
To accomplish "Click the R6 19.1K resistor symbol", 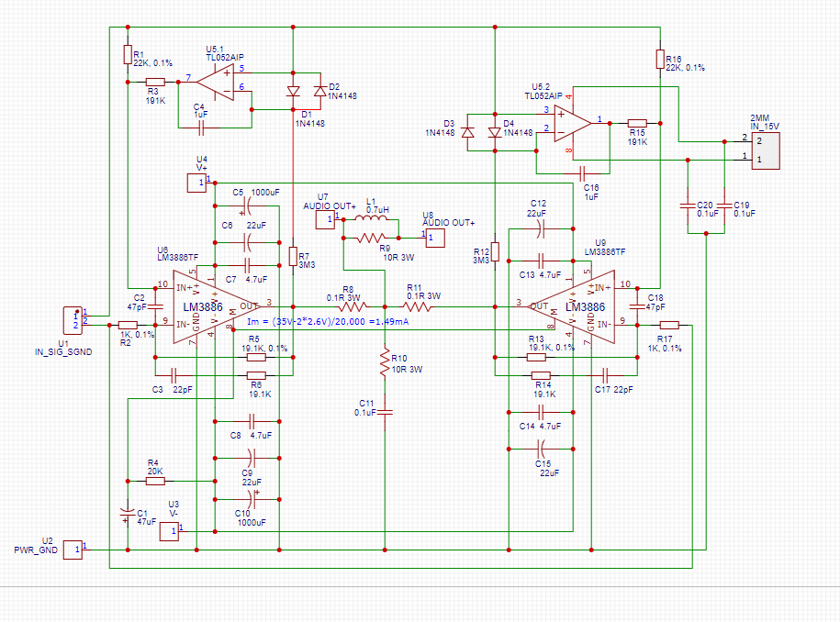I will (256, 375).
